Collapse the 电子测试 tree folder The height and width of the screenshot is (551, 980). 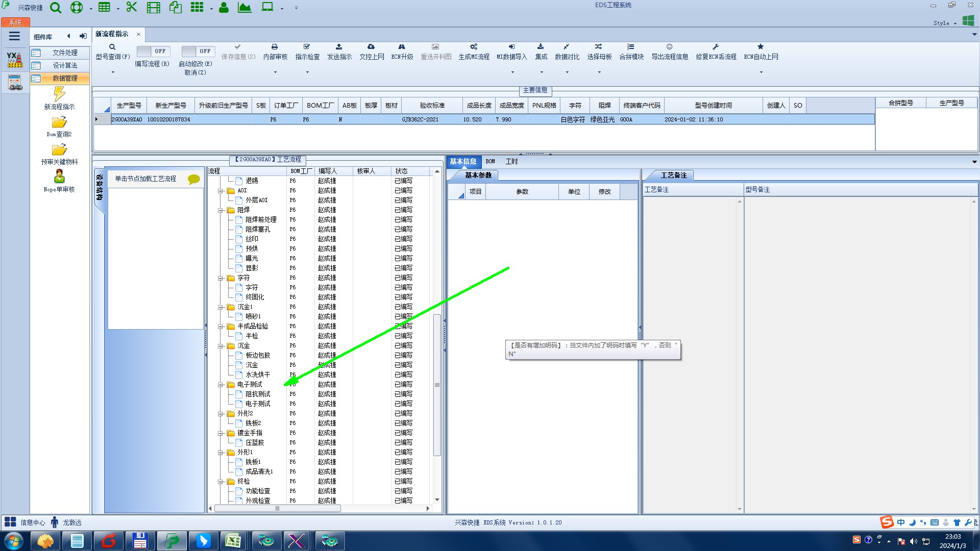click(x=221, y=385)
